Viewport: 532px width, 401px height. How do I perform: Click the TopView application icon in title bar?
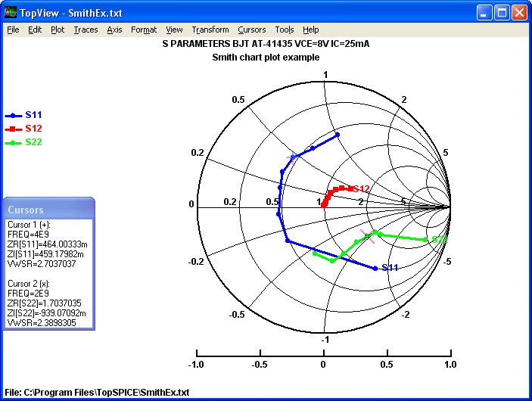click(x=10, y=13)
